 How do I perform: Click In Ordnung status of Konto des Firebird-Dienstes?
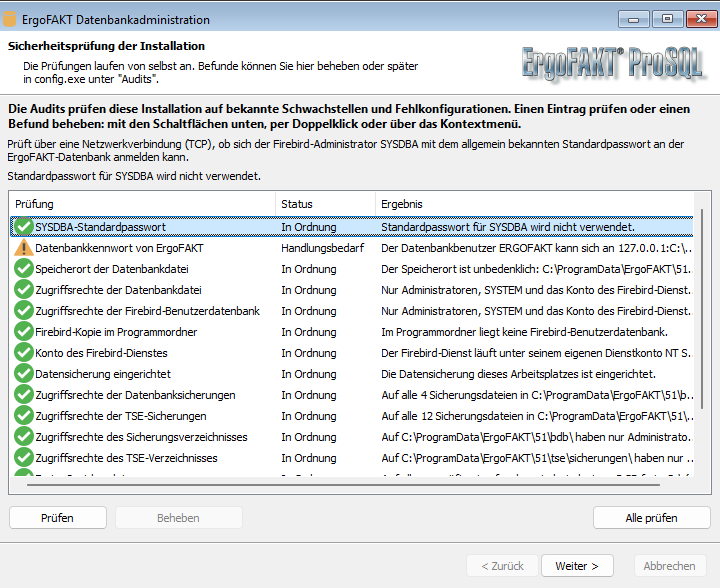click(x=309, y=353)
